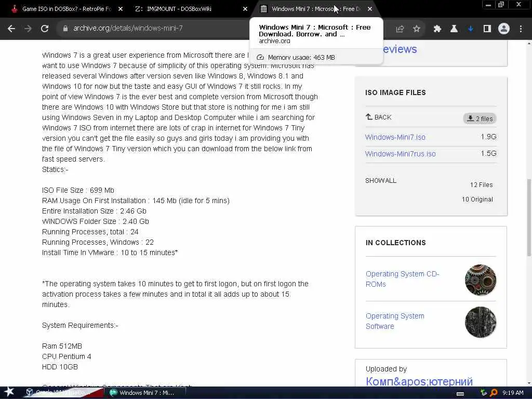Image resolution: width=532 pixels, height=399 pixels.
Task: Click the gears collection thumbnail
Action: pos(481,280)
